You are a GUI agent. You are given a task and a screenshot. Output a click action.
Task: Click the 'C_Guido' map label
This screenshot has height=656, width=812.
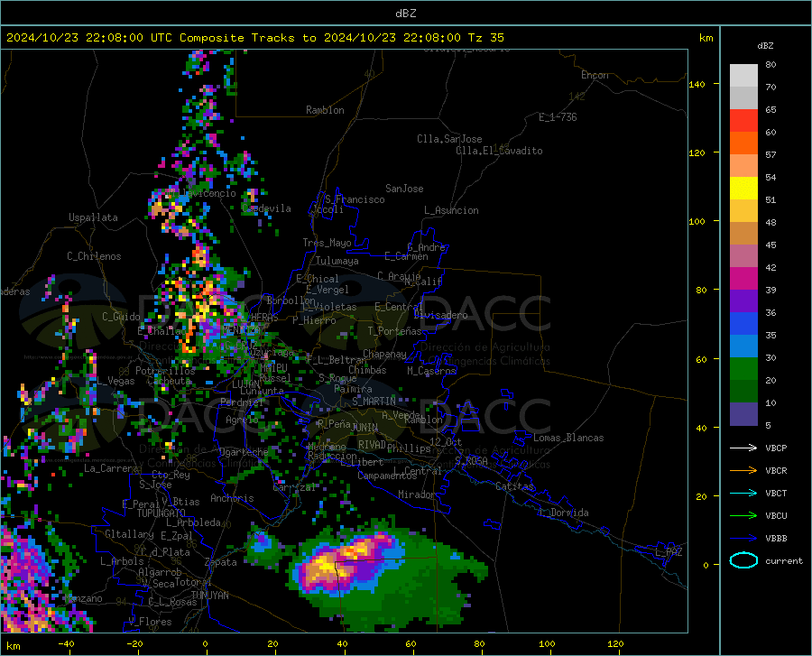point(121,317)
